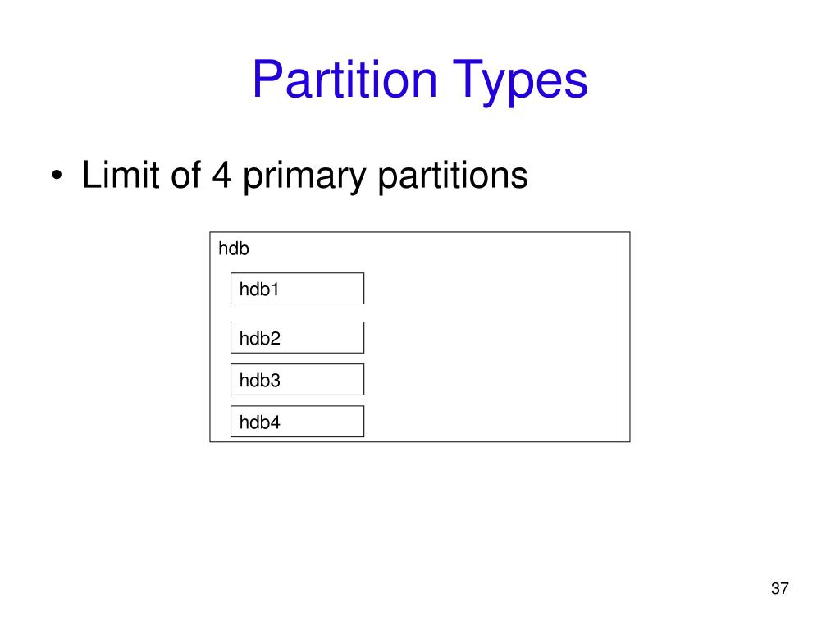Select the hdb disk label
840x630 pixels.
click(234, 249)
